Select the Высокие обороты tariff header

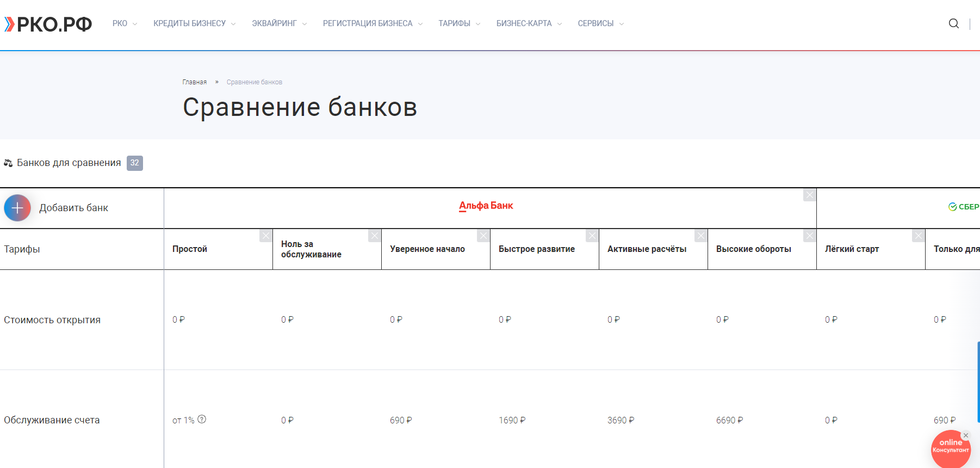pyautogui.click(x=754, y=249)
